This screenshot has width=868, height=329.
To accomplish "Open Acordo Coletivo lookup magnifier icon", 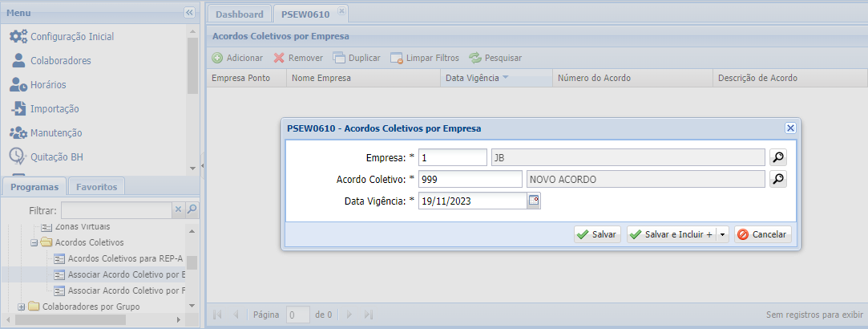I will point(778,179).
